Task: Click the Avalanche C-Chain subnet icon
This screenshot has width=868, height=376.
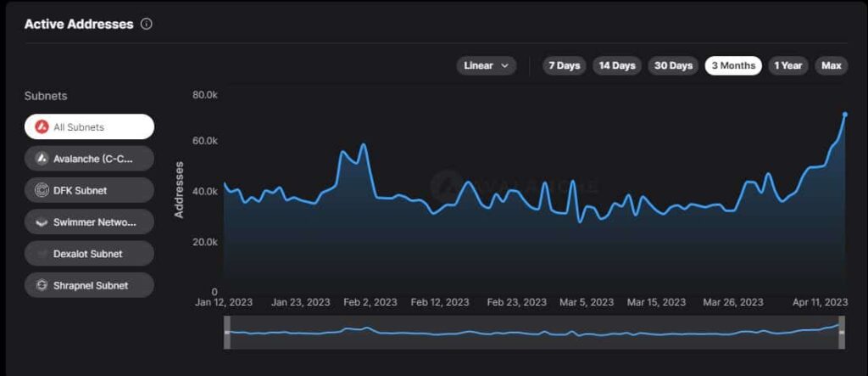Action: click(42, 159)
